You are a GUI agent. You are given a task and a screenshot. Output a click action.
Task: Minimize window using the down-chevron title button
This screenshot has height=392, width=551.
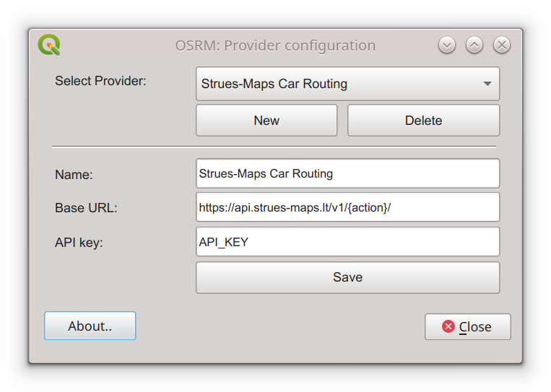447,45
